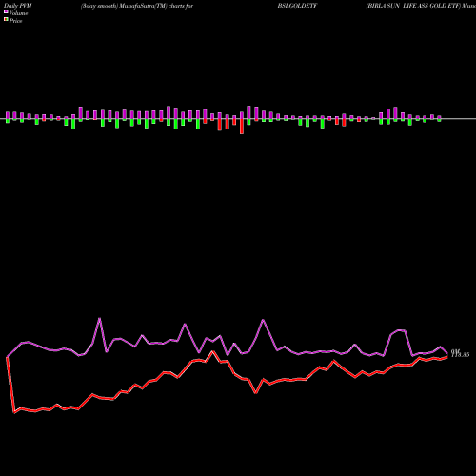
Task: Click the last price value label ending in .35
Action: click(x=460, y=353)
